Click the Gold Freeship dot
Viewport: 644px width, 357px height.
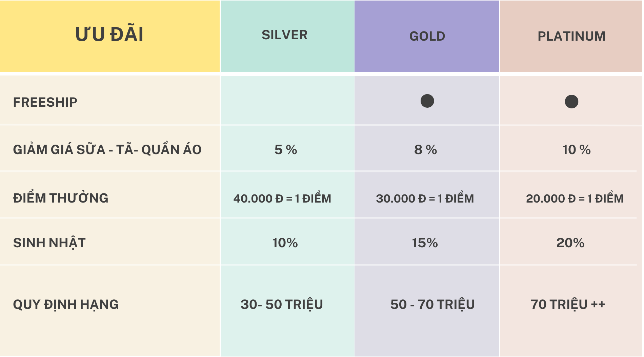(x=427, y=101)
